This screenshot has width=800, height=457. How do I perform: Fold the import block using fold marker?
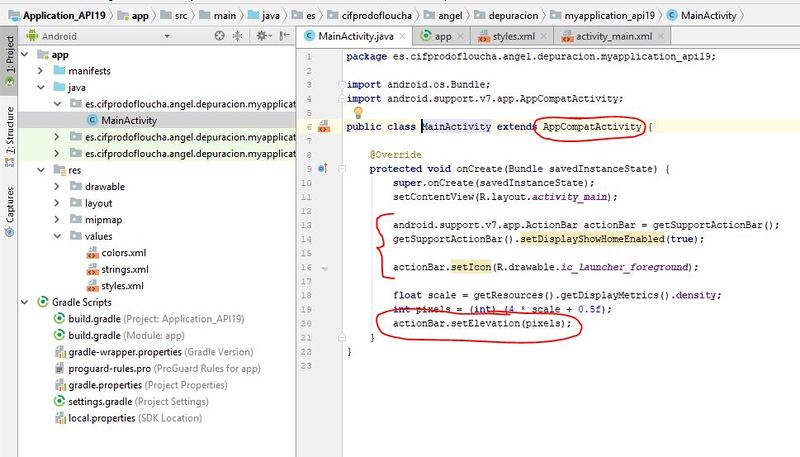(342, 84)
